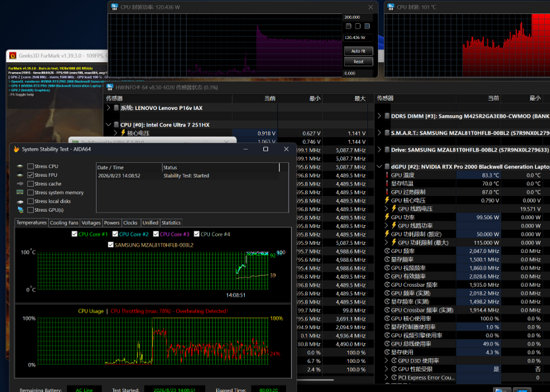Click the CPU chip icon beside Intel Core Ultra 7
Image resolution: width=550 pixels, height=392 pixels.
point(116,124)
